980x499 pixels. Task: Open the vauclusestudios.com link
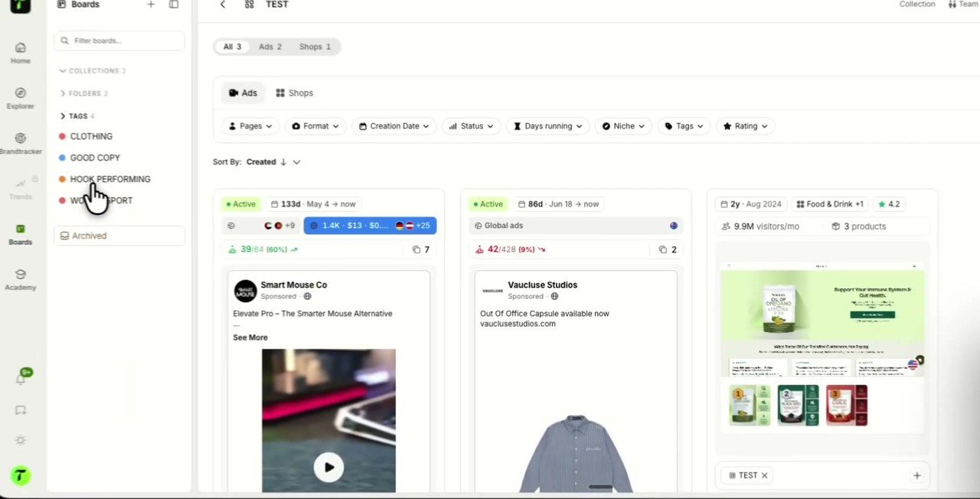(518, 324)
